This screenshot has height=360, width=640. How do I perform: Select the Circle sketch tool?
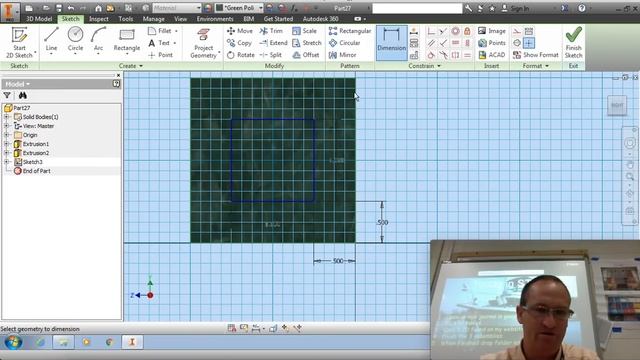(75, 40)
